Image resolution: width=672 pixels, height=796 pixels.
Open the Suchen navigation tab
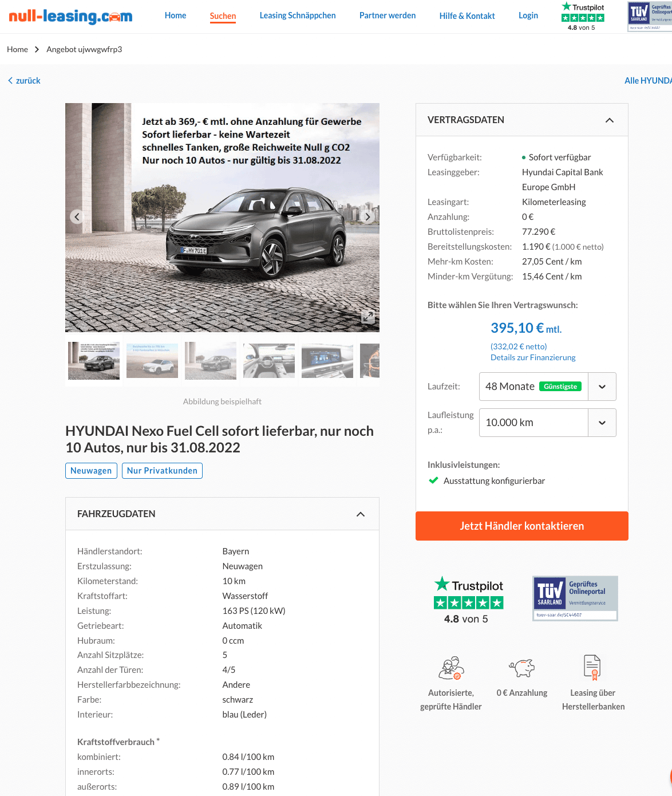(223, 16)
